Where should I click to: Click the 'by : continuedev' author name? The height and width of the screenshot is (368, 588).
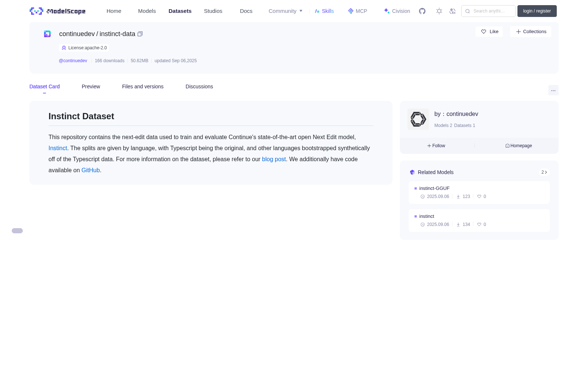(456, 114)
